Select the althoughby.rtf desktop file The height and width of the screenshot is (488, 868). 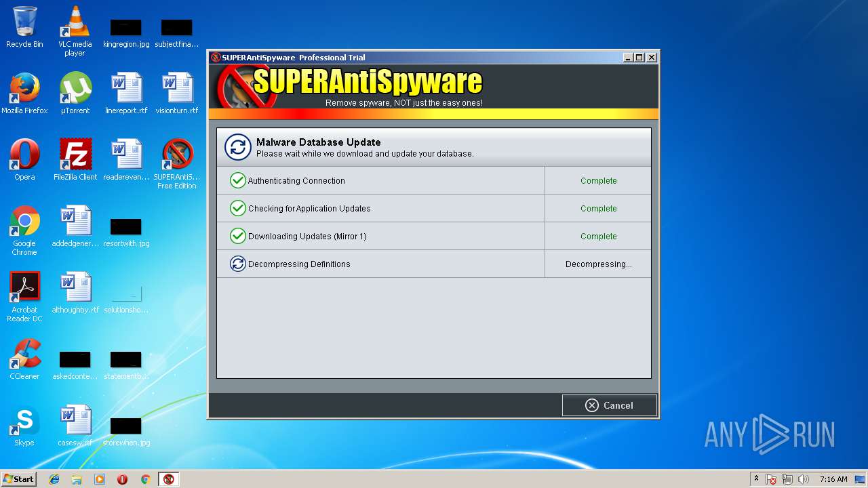pyautogui.click(x=75, y=293)
